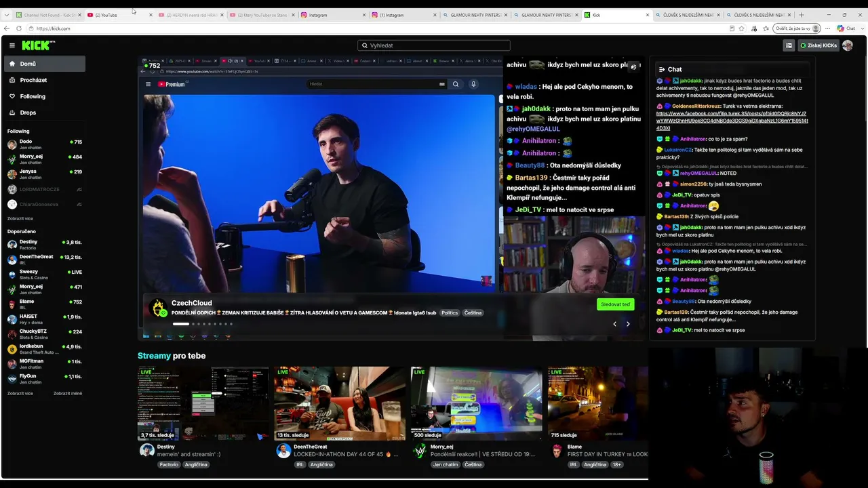The width and height of the screenshot is (868, 488).
Task: Go to Procházet in the sidebar
Action: click(44, 80)
